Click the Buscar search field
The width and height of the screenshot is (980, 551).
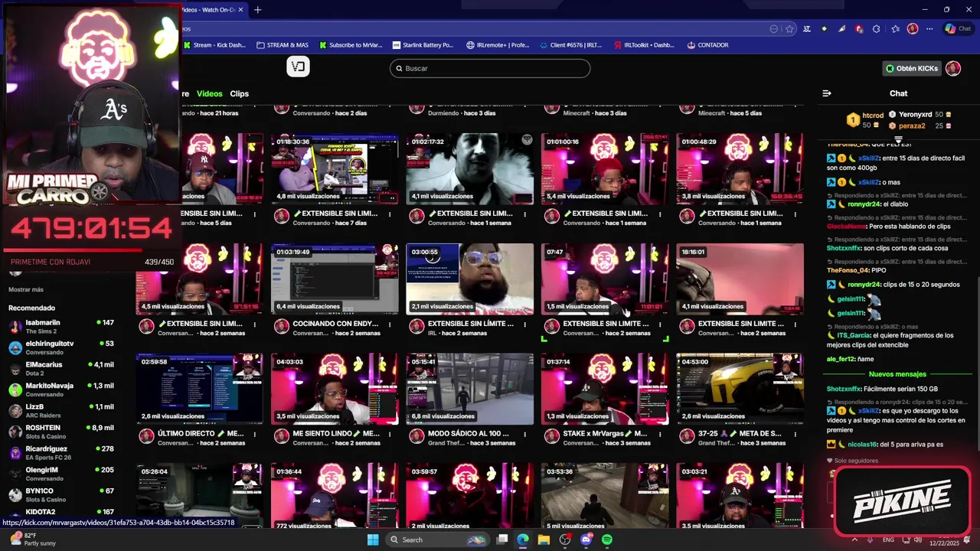(x=490, y=68)
